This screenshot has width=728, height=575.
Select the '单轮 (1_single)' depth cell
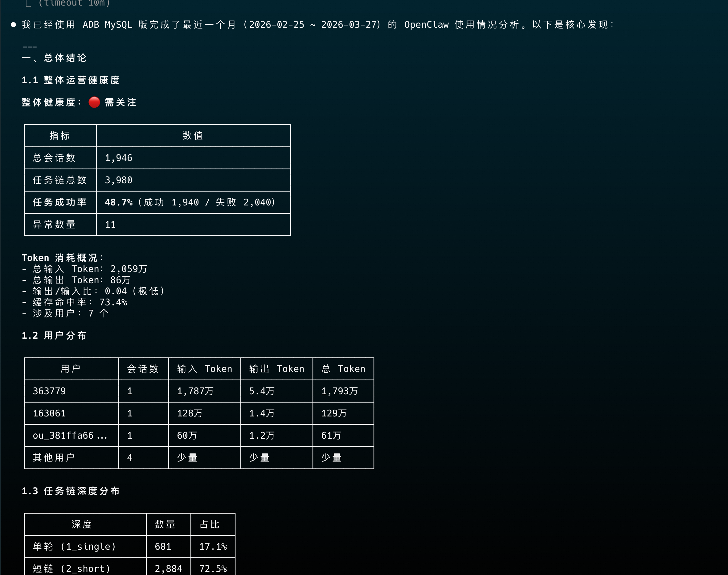coord(74,547)
